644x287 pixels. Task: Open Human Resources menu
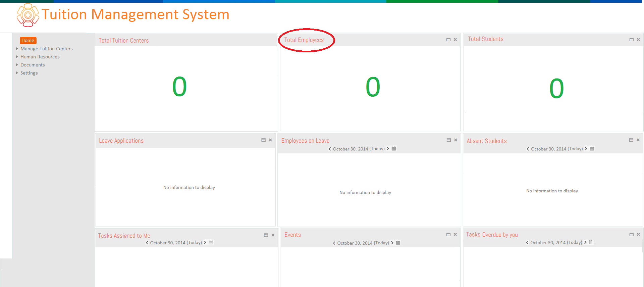point(40,57)
